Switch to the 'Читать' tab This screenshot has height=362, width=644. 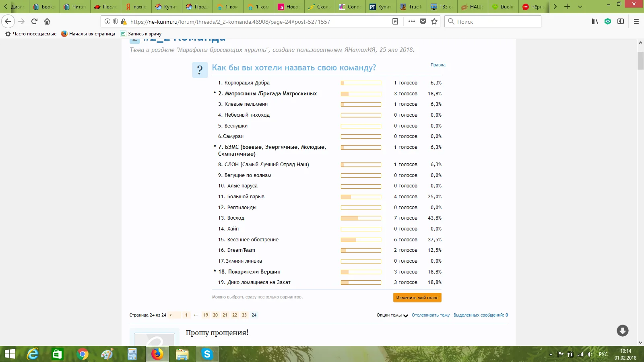[75, 6]
